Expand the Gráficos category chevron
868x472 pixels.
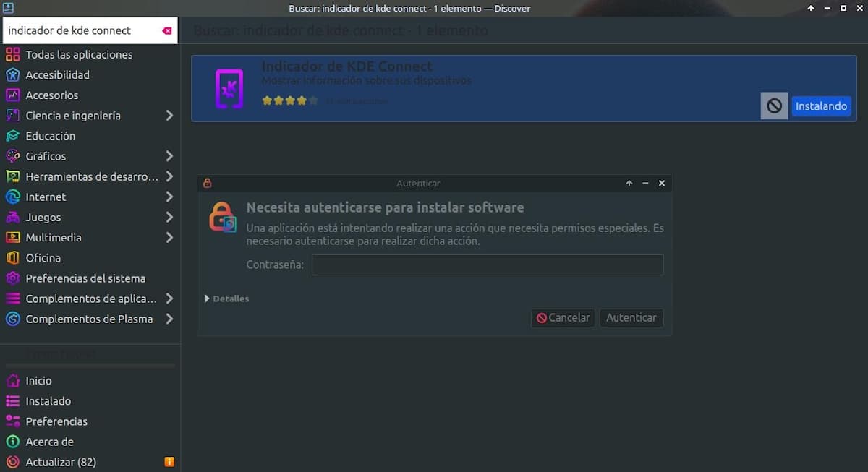tap(169, 156)
